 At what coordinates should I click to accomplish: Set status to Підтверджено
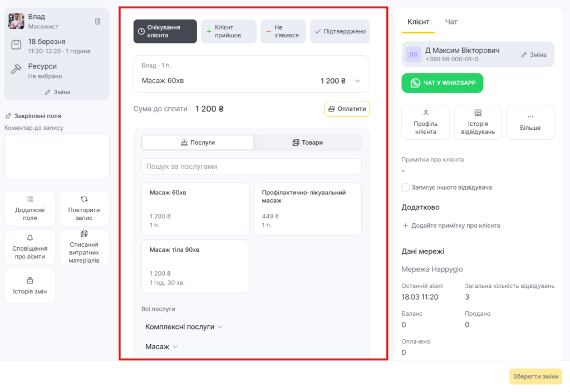[x=340, y=31]
